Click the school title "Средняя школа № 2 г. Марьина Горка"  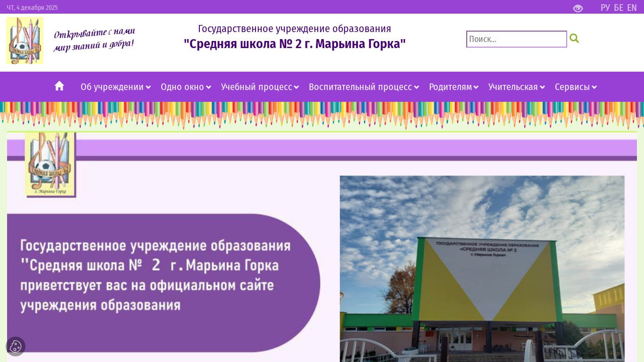click(295, 44)
